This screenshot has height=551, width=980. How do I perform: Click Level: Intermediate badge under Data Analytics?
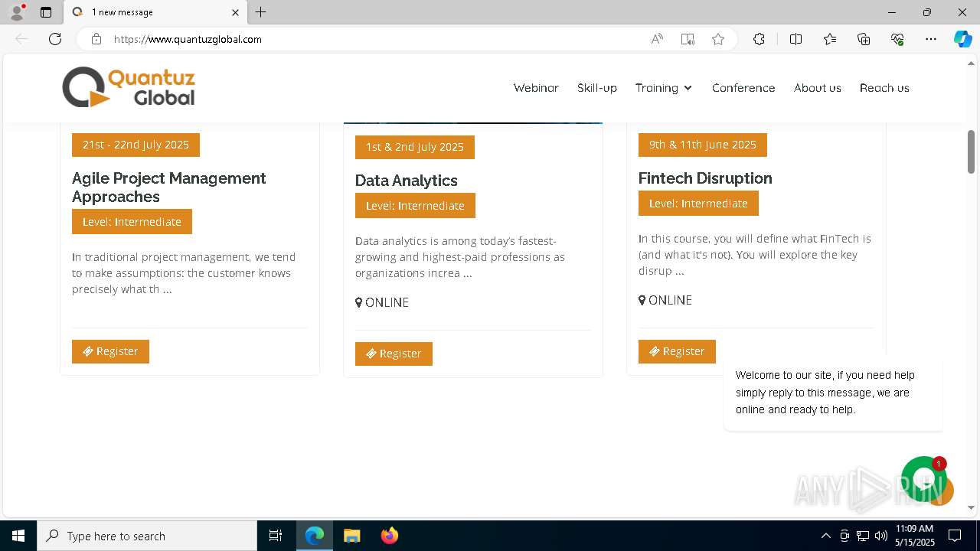pyautogui.click(x=415, y=206)
